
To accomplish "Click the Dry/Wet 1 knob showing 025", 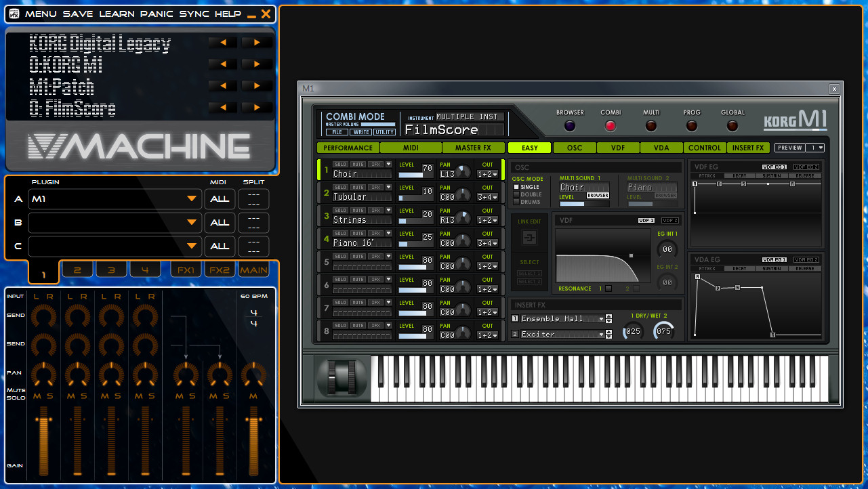I will tap(633, 331).
